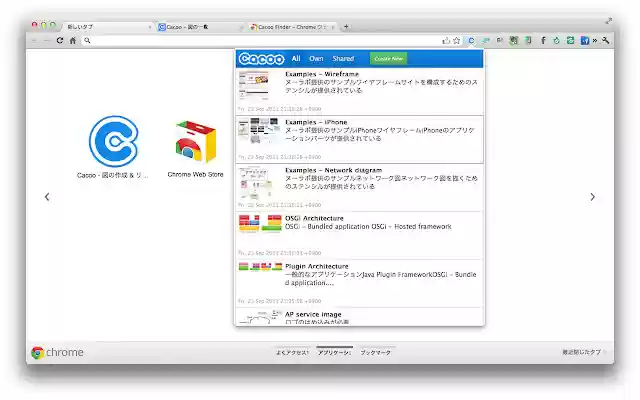Image resolution: width=640 pixels, height=400 pixels.
Task: Toggle fullscreen with the top-right arrows icon
Action: (609, 20)
